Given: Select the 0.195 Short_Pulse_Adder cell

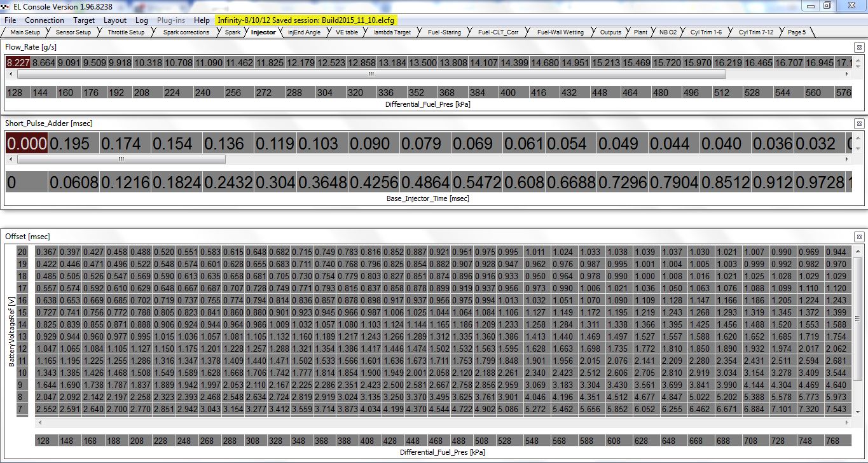Looking at the screenshot, I should coord(73,144).
